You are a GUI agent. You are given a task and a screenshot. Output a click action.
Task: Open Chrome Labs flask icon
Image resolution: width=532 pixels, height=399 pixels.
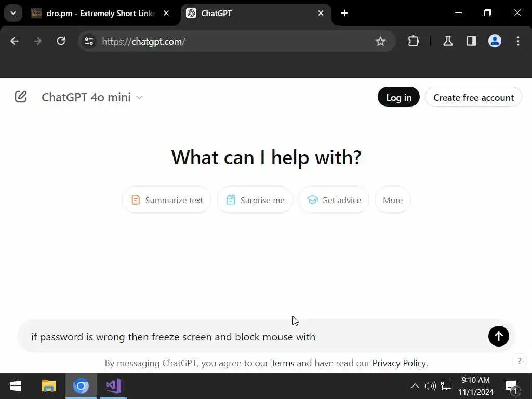coord(448,41)
